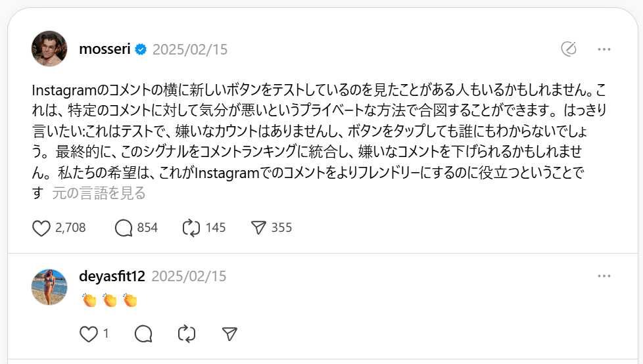Open more options menu on mosseri's post

tap(604, 49)
